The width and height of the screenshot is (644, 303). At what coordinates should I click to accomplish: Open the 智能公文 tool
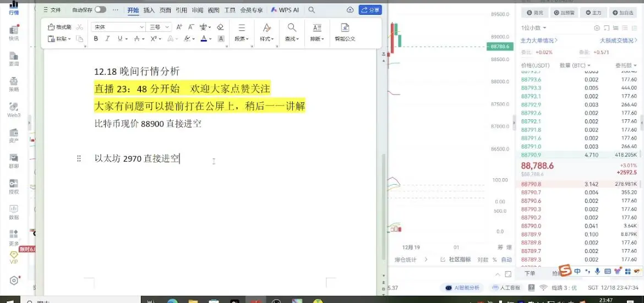[345, 32]
